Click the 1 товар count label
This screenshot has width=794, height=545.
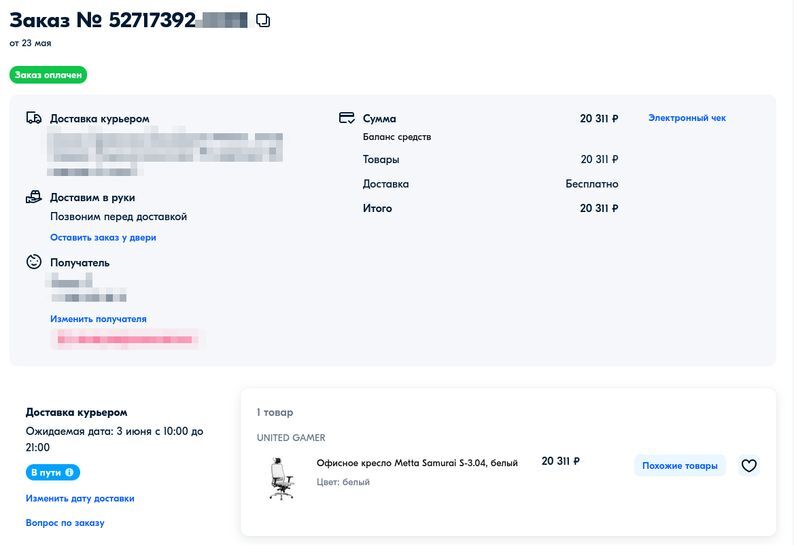(275, 412)
